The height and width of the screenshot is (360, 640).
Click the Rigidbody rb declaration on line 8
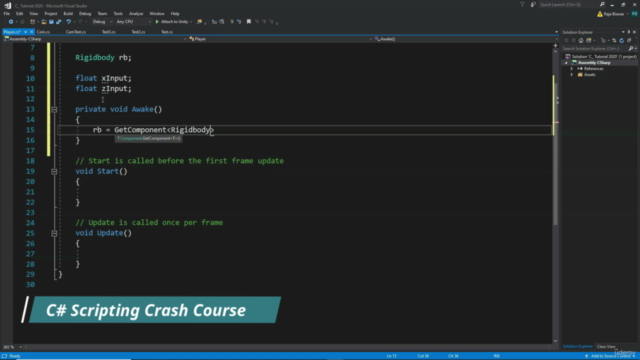coord(103,58)
